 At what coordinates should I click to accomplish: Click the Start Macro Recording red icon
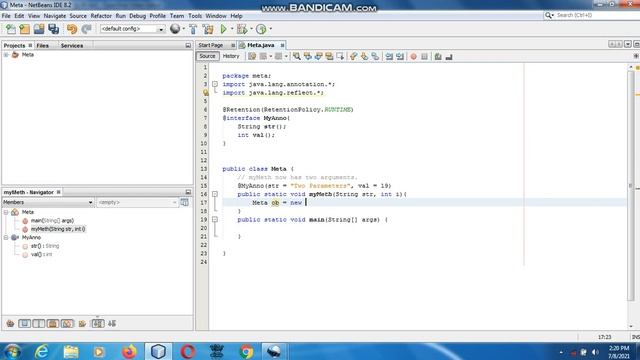point(413,56)
